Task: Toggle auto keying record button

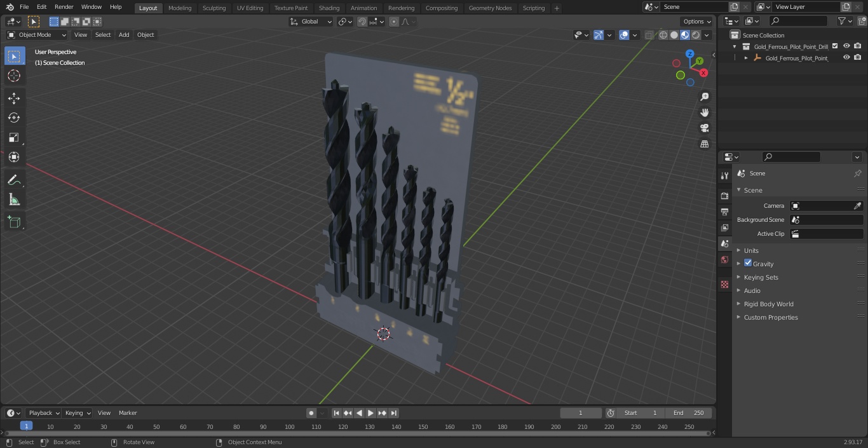Action: tap(311, 413)
